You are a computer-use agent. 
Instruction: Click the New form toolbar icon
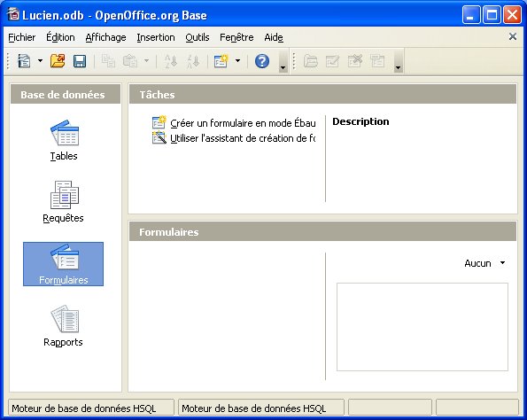point(221,61)
